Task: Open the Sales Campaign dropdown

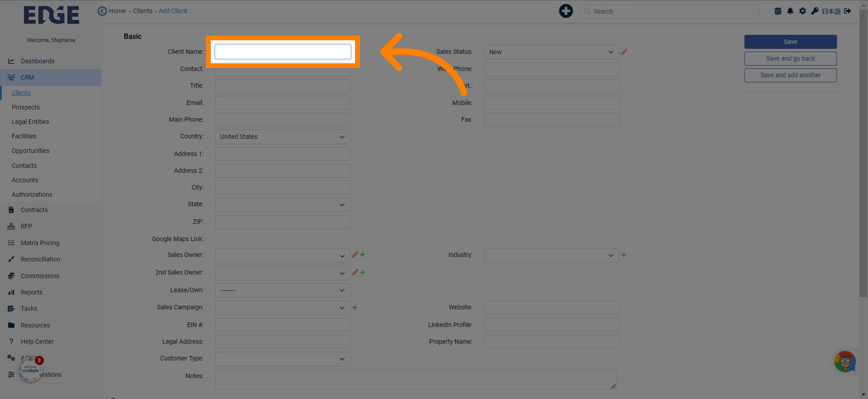Action: (x=283, y=308)
